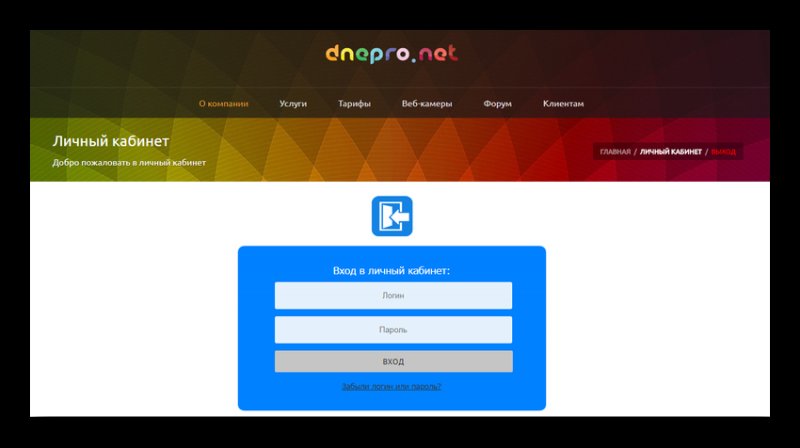Focus the Логин input field
The image size is (800, 448).
tap(393, 295)
